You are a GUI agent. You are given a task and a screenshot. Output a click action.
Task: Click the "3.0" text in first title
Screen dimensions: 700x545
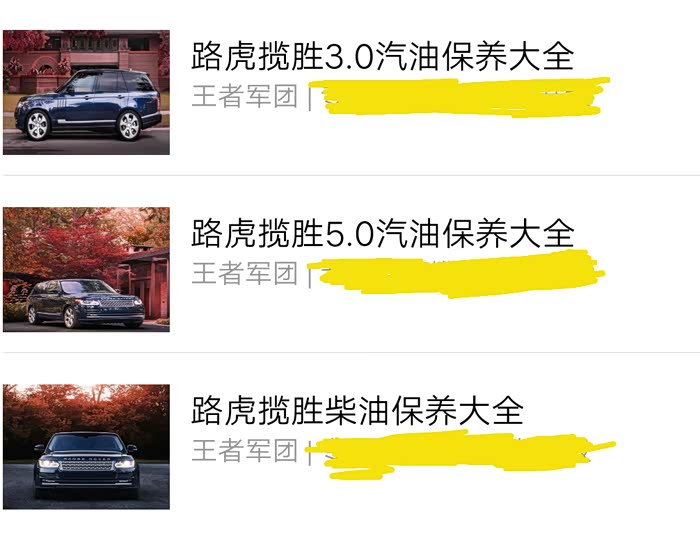pyautogui.click(x=350, y=57)
